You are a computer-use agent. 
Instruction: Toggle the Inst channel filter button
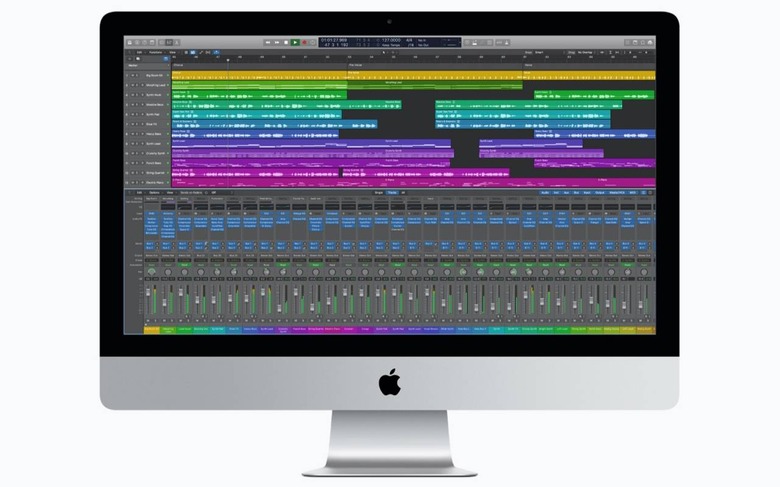pyautogui.click(x=556, y=193)
